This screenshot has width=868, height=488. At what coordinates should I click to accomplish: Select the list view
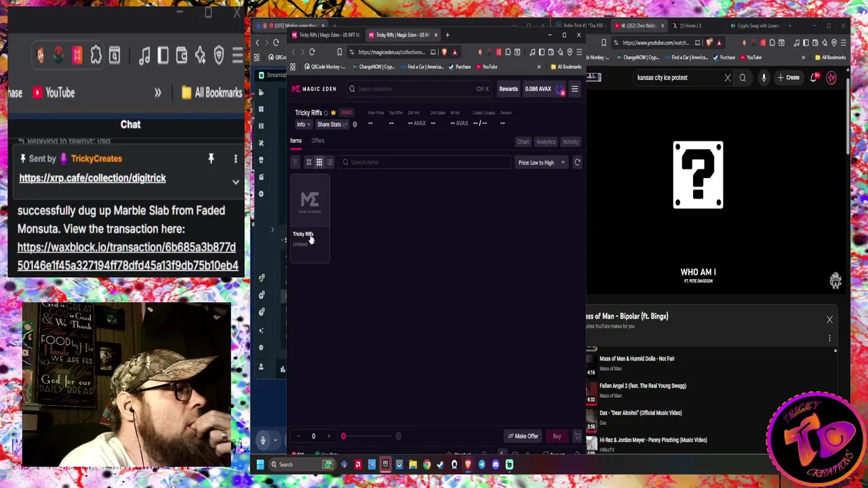tap(330, 162)
